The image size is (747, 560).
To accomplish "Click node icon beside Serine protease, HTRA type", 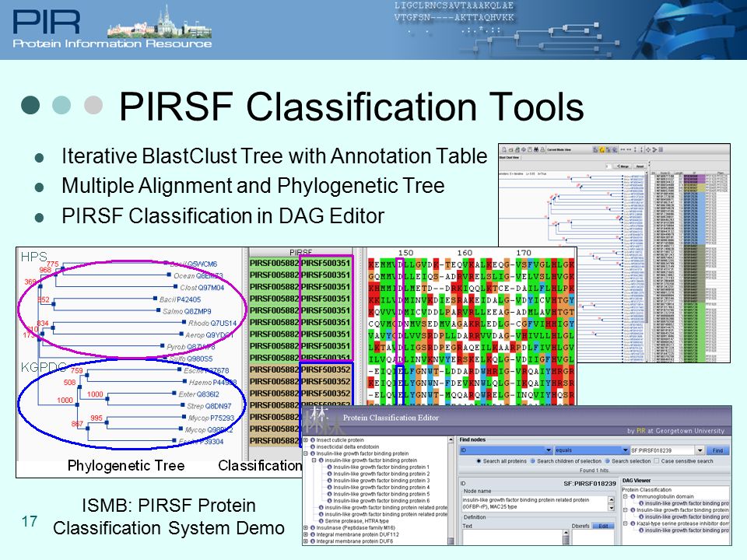I will (x=321, y=521).
